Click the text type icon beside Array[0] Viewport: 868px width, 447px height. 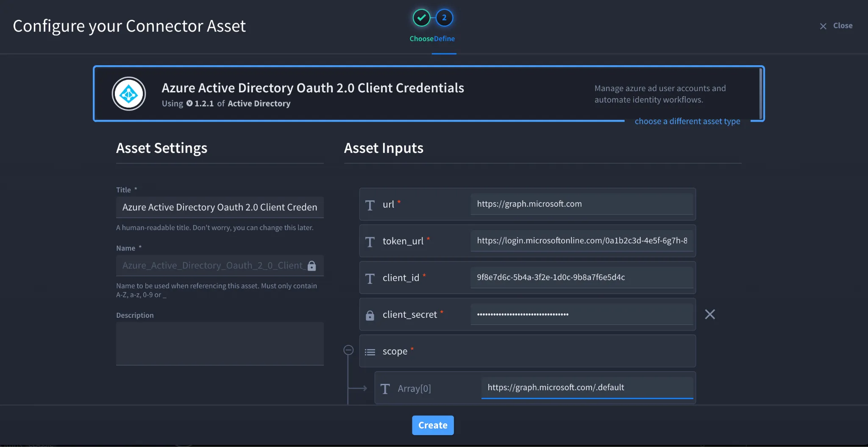385,389
